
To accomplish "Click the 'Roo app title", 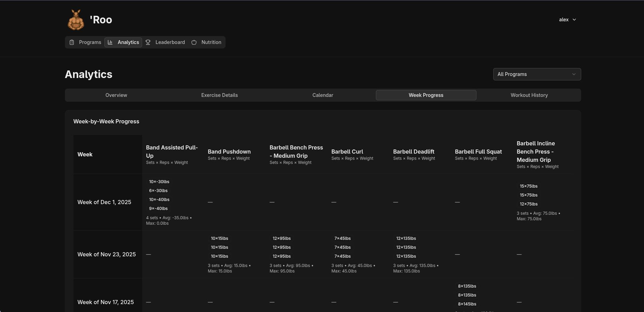I will coord(101,20).
